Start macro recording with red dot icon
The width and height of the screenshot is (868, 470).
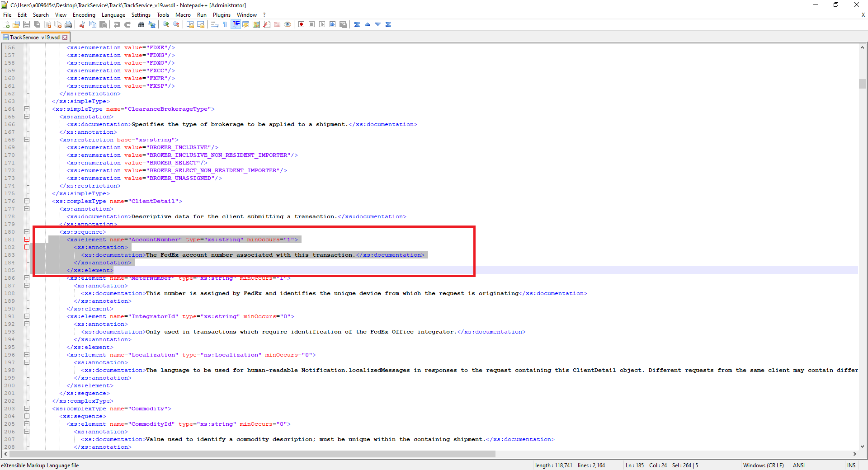(x=302, y=24)
